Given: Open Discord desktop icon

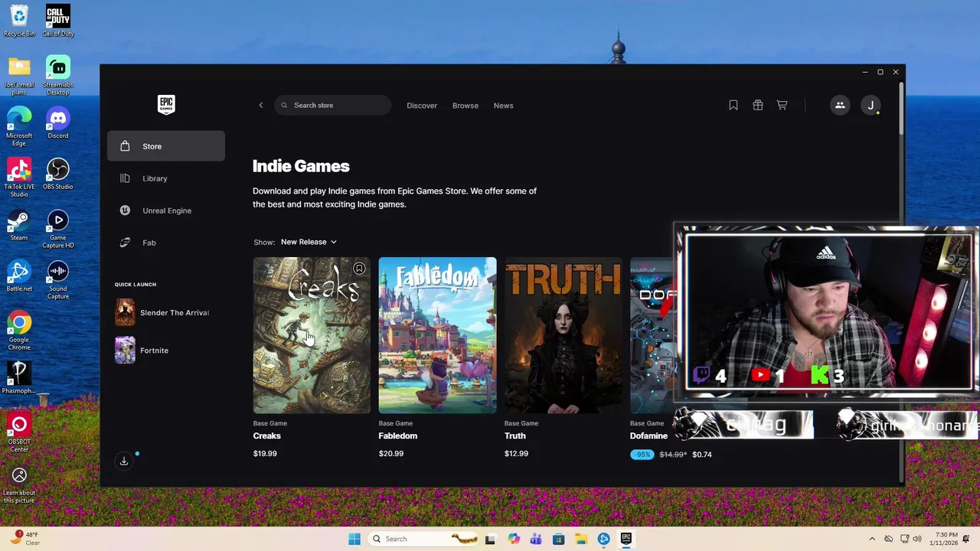Looking at the screenshot, I should pos(58,123).
